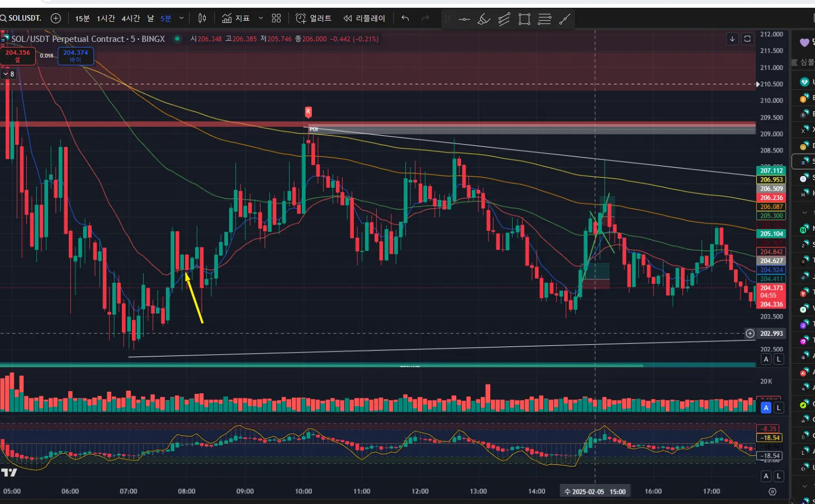Select the Dogecoin icon watchlist row
815x504 pixels.
(804, 145)
